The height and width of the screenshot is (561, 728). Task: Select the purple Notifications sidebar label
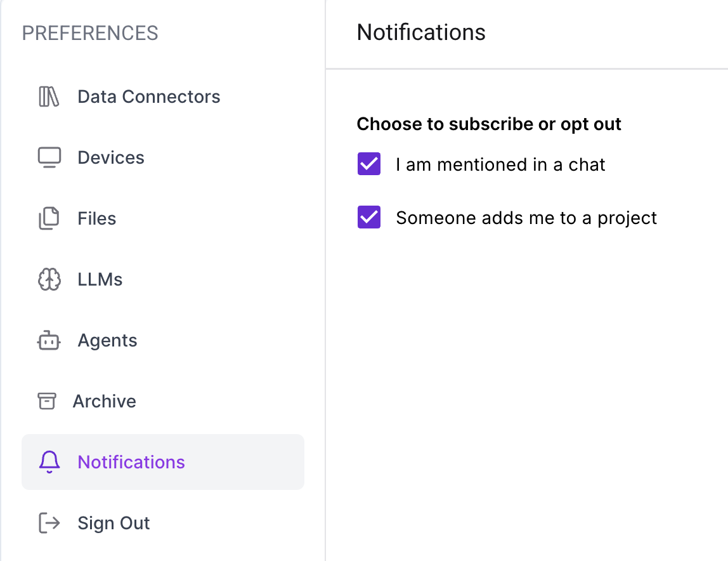[131, 462]
